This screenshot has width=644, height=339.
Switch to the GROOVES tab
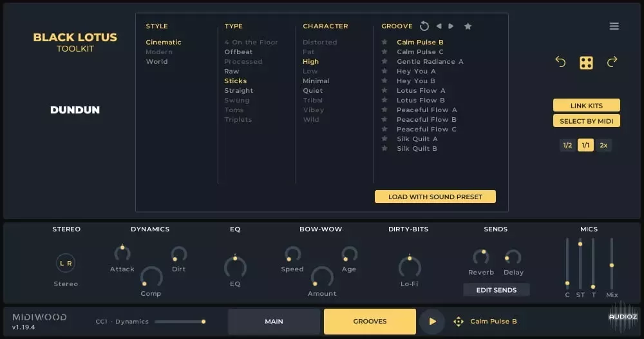370,321
